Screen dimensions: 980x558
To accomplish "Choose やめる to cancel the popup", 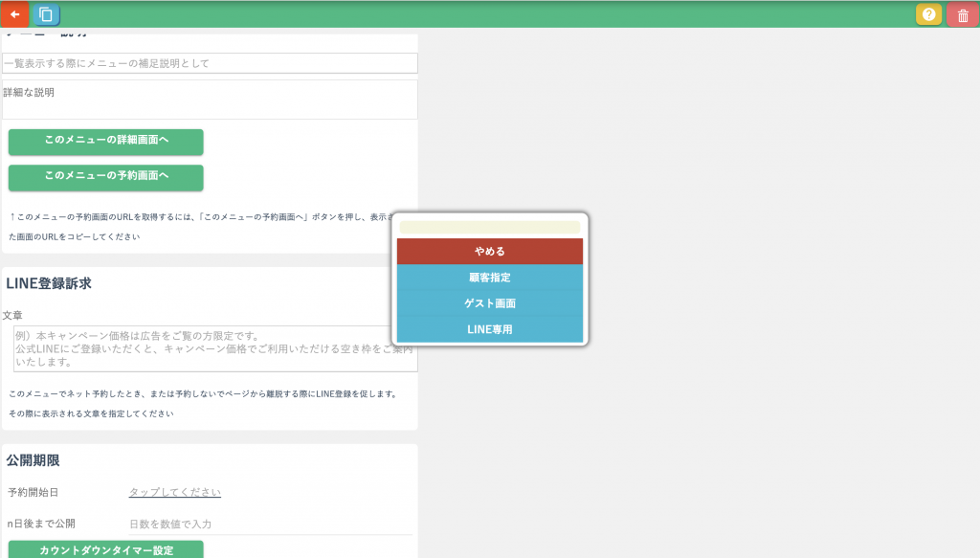I will tap(489, 252).
